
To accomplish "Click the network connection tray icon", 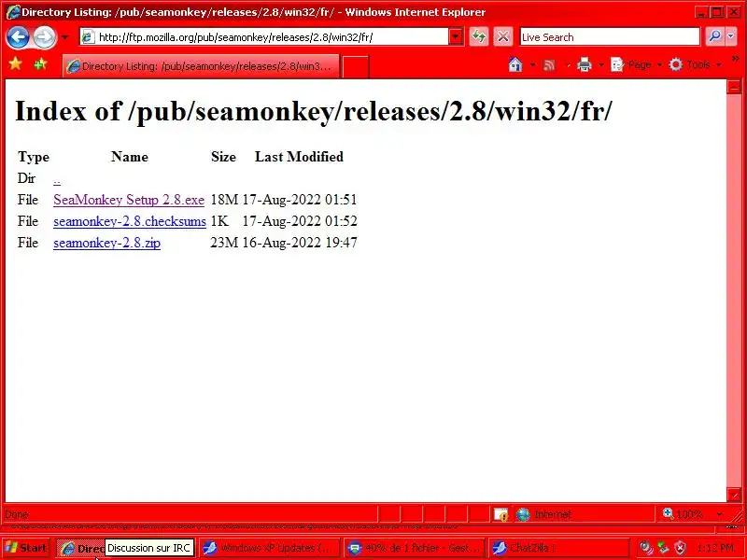I will point(663,548).
